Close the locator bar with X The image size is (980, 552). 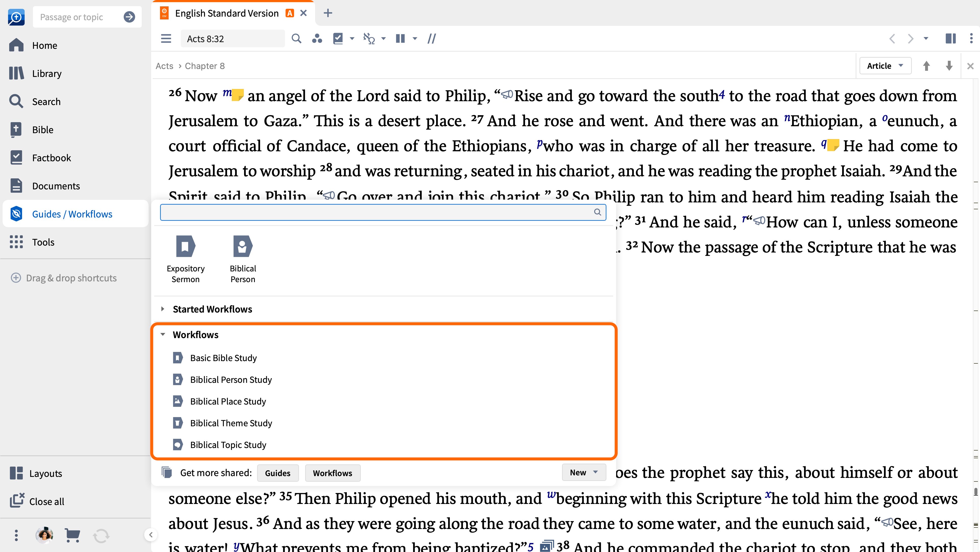pos(971,66)
